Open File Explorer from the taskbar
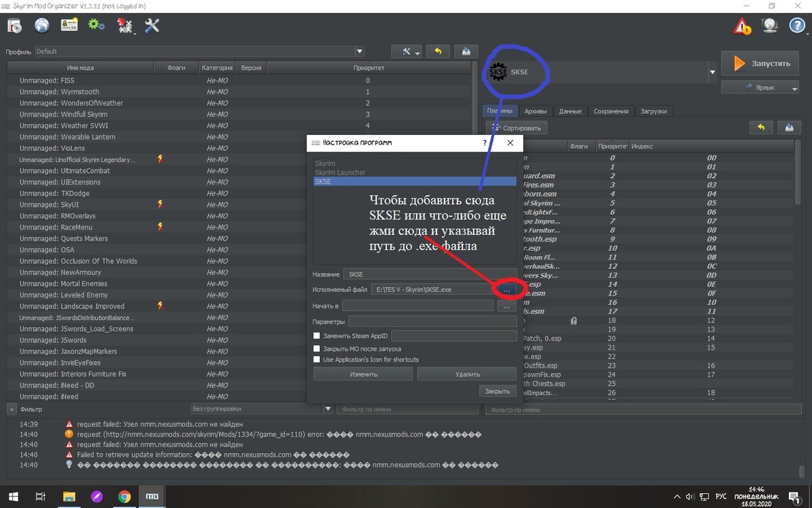Viewport: 812px width, 508px height. (x=68, y=496)
